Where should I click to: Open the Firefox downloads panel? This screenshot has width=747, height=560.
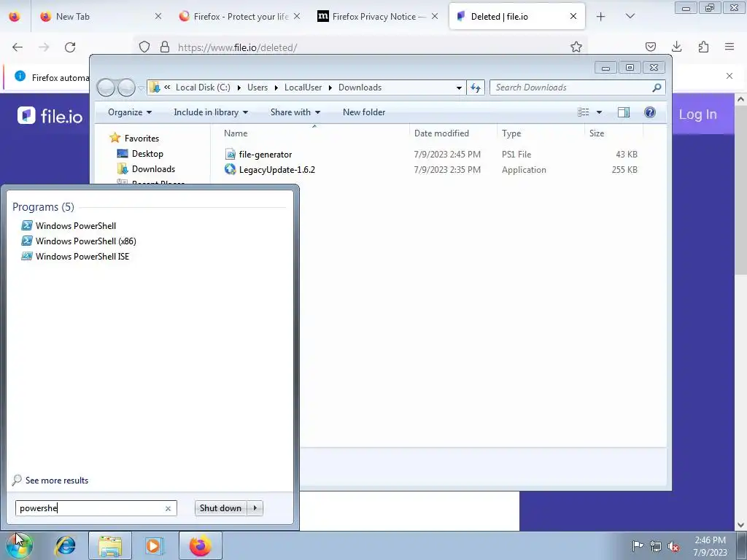(x=676, y=47)
